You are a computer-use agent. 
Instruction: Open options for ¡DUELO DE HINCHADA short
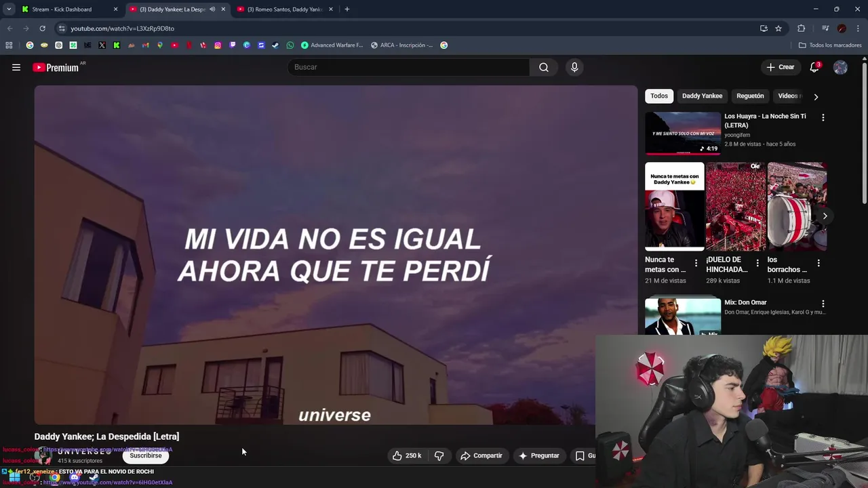[x=757, y=263]
